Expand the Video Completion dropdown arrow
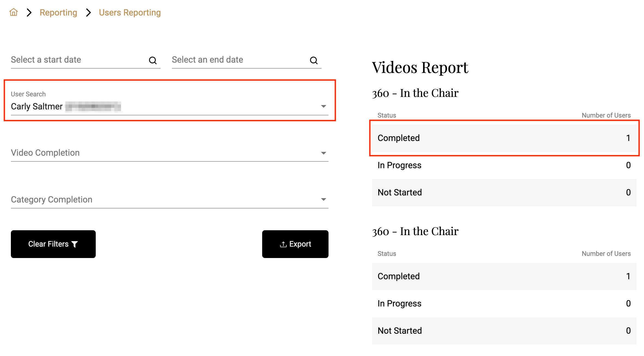The height and width of the screenshot is (356, 644). [324, 153]
